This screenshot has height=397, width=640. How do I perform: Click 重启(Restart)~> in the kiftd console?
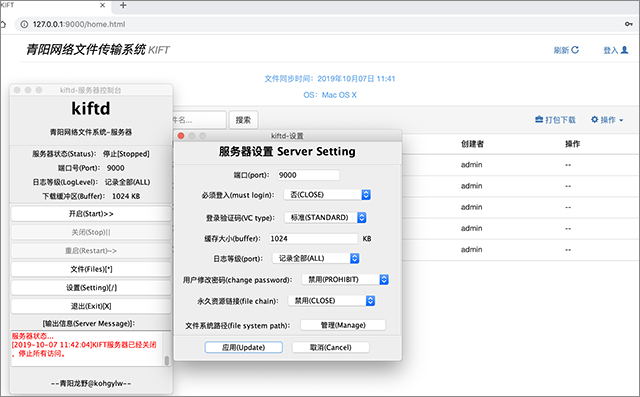(x=91, y=251)
